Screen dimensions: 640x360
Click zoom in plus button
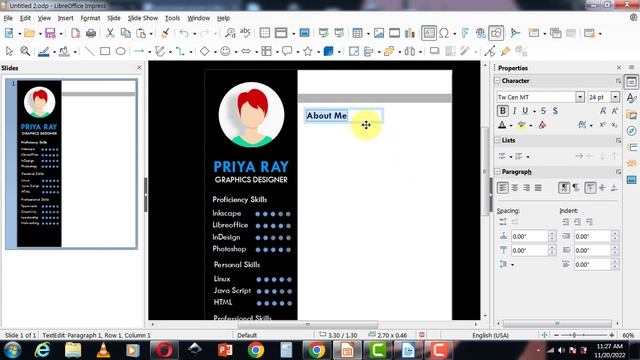(611, 335)
